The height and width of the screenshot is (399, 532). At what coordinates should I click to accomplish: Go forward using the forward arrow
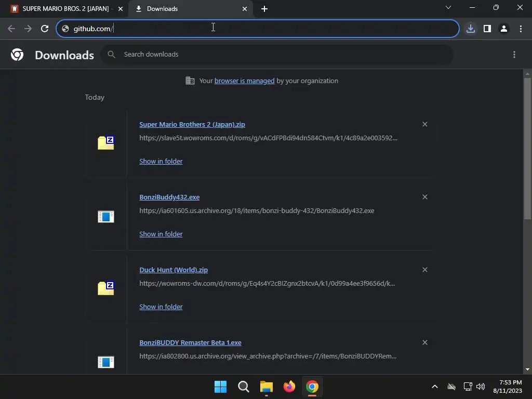(28, 29)
